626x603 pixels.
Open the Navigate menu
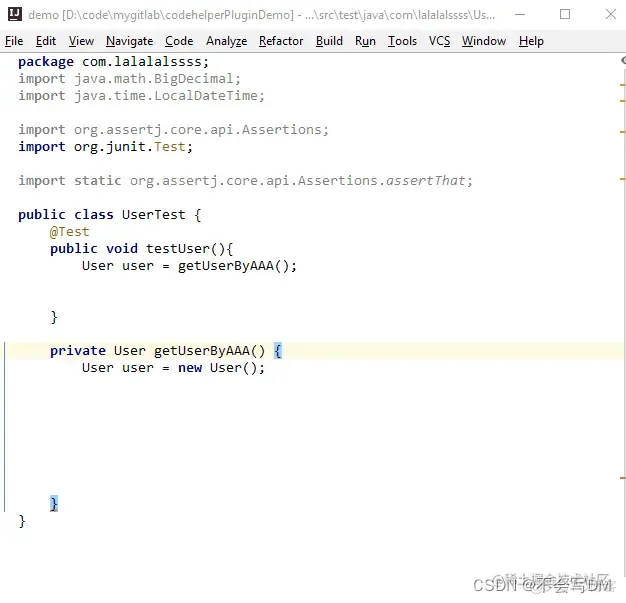(x=129, y=41)
